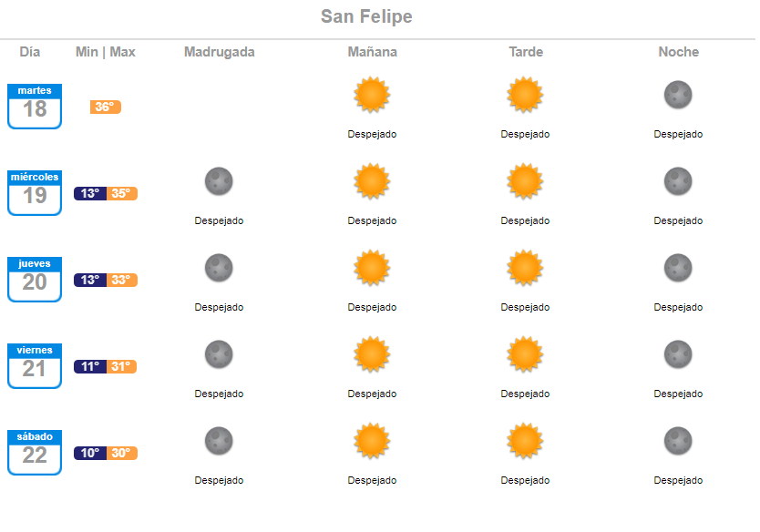Click the miércoles 19 calendar icon
The image size is (760, 532).
(x=35, y=193)
